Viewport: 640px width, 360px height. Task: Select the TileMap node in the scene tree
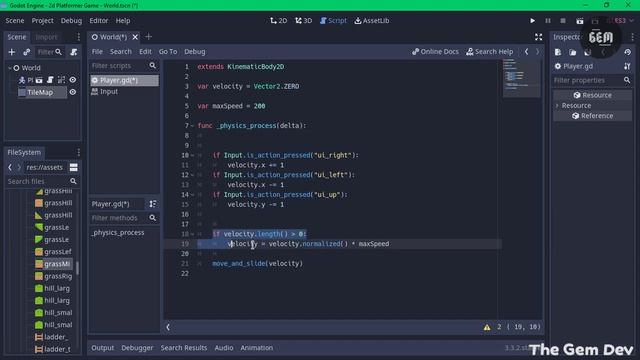pos(40,92)
